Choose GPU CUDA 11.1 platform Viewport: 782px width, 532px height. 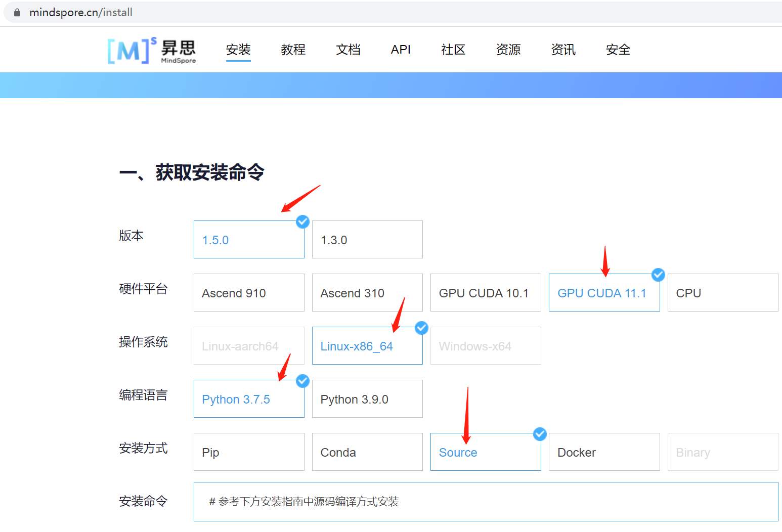pyautogui.click(x=604, y=293)
